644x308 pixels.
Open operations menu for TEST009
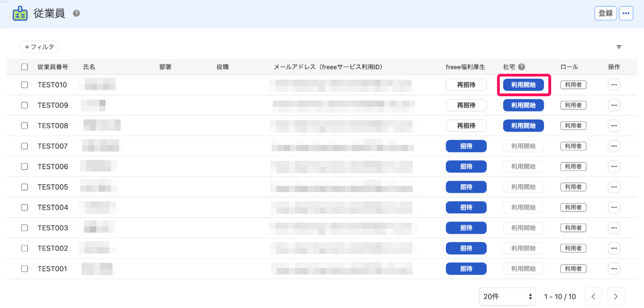point(614,105)
